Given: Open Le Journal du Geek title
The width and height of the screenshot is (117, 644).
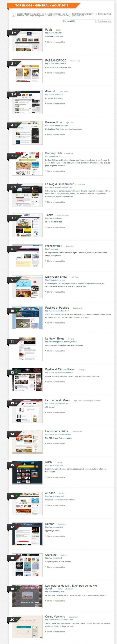Looking at the screenshot, I should (x=57, y=400).
